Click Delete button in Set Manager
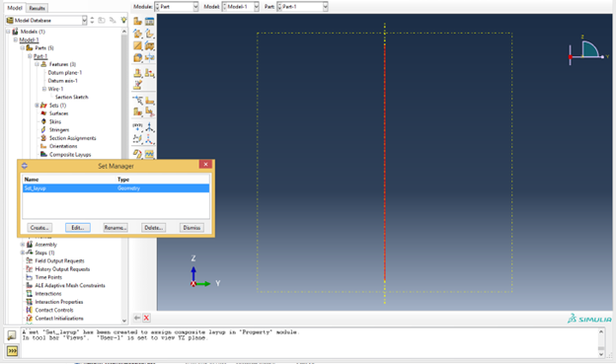Image resolution: width=616 pixels, height=364 pixels. pos(154,228)
